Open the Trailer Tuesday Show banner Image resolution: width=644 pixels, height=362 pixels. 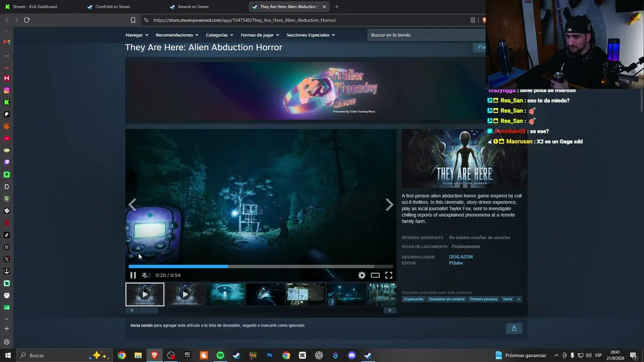pyautogui.click(x=305, y=90)
